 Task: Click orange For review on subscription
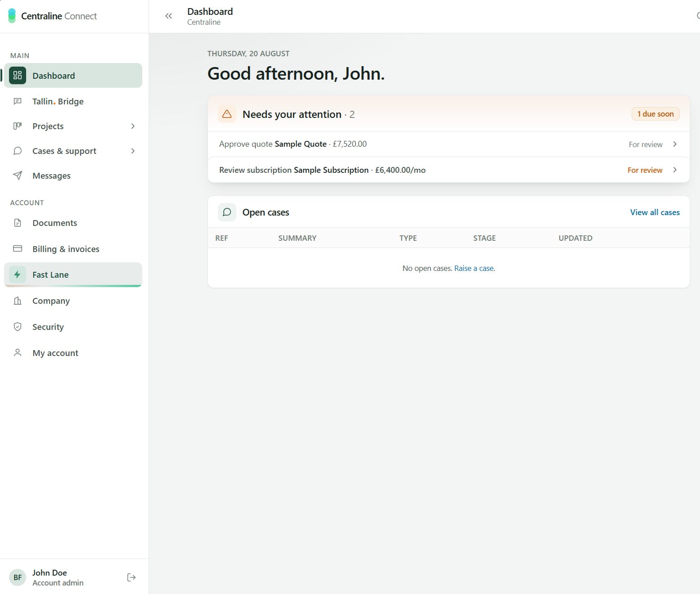coord(645,170)
